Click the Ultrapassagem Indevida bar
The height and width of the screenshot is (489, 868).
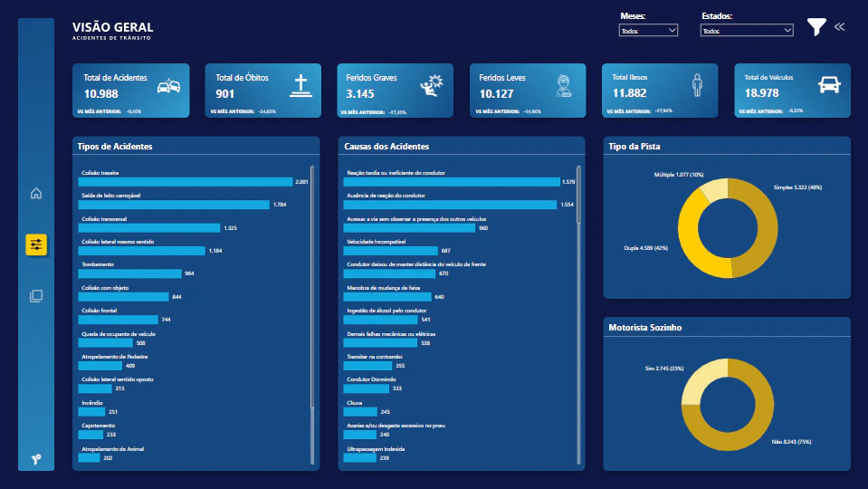(360, 457)
